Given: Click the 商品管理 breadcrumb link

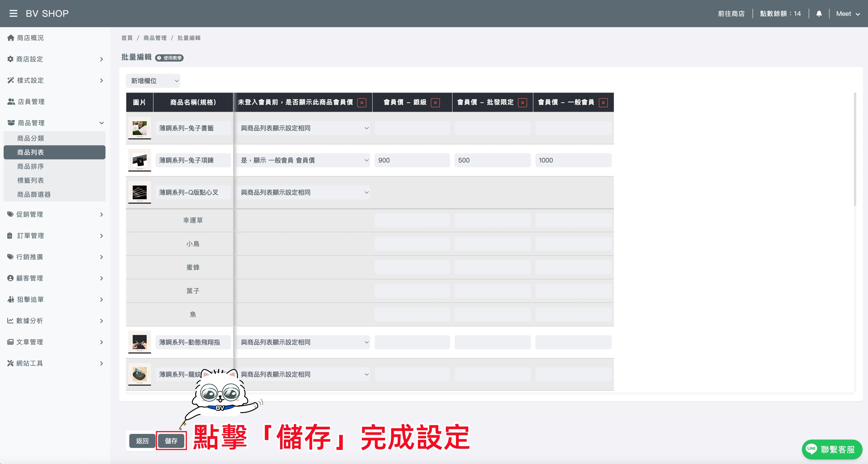Looking at the screenshot, I should pyautogui.click(x=155, y=38).
